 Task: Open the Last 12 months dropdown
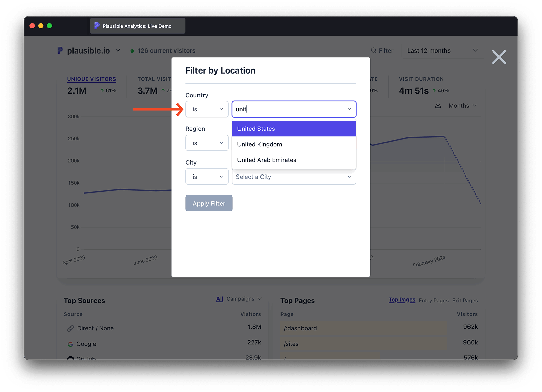pos(442,50)
